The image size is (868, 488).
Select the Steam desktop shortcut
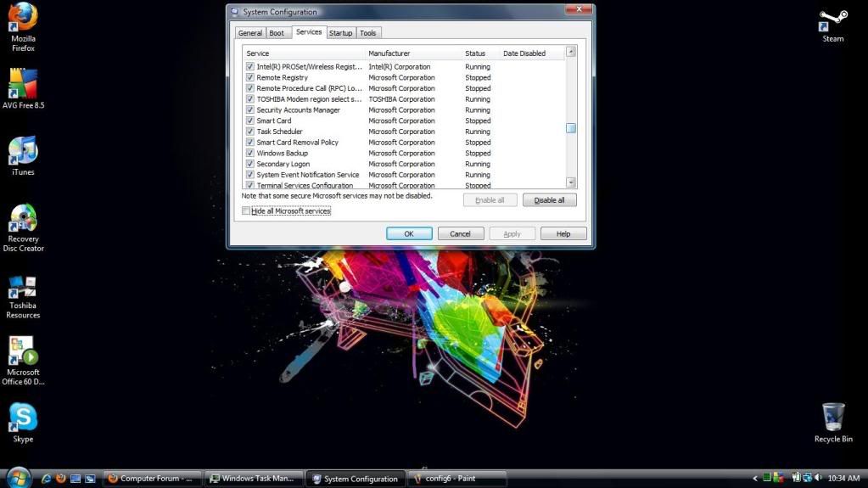pyautogui.click(x=832, y=26)
